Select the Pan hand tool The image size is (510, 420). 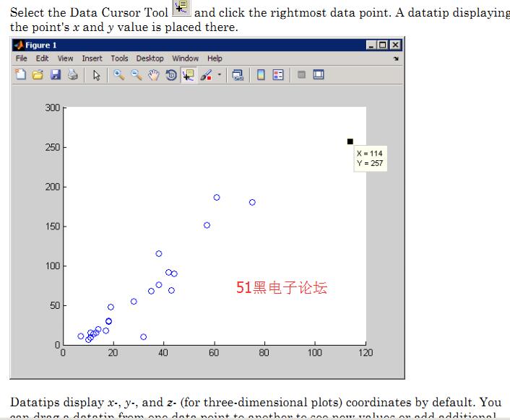pyautogui.click(x=153, y=74)
